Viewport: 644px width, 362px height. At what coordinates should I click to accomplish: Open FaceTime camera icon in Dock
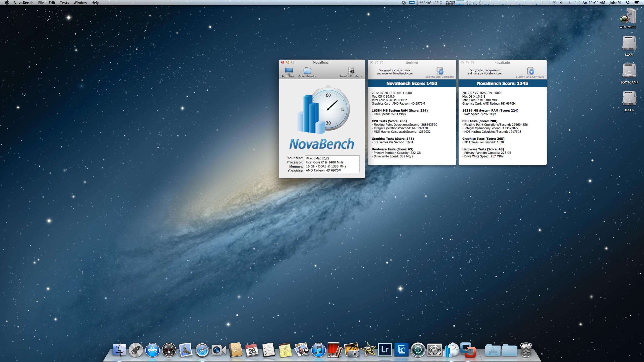pos(218,350)
